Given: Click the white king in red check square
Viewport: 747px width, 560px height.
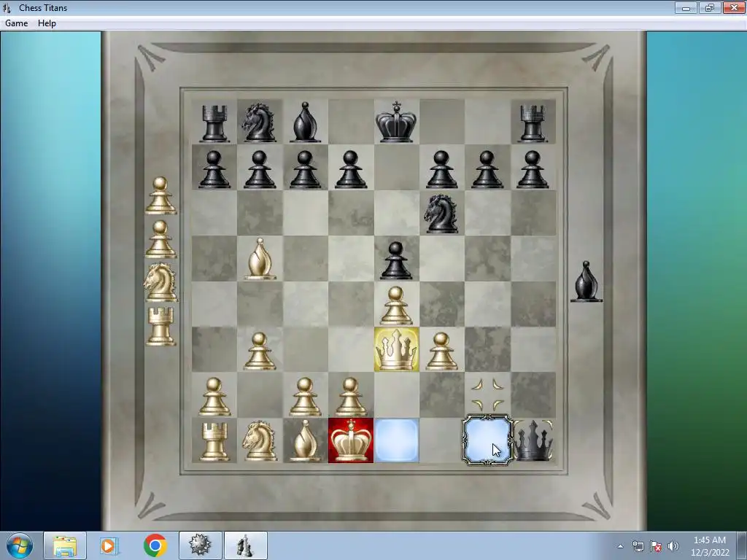Looking at the screenshot, I should (351, 440).
